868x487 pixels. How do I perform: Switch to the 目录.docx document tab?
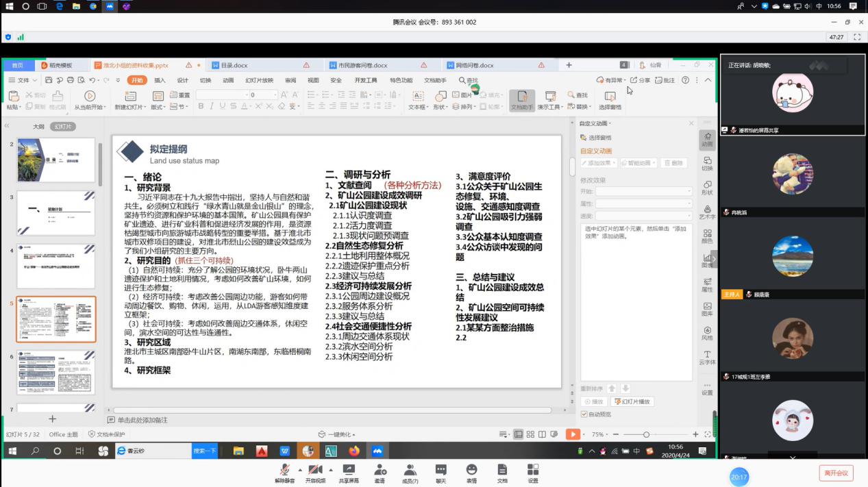pyautogui.click(x=234, y=65)
